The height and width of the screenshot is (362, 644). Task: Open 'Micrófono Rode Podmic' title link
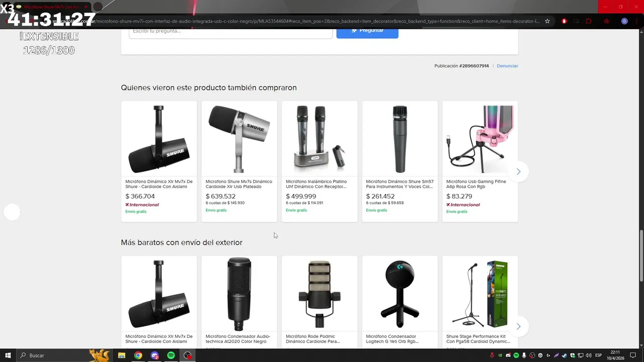point(313,339)
